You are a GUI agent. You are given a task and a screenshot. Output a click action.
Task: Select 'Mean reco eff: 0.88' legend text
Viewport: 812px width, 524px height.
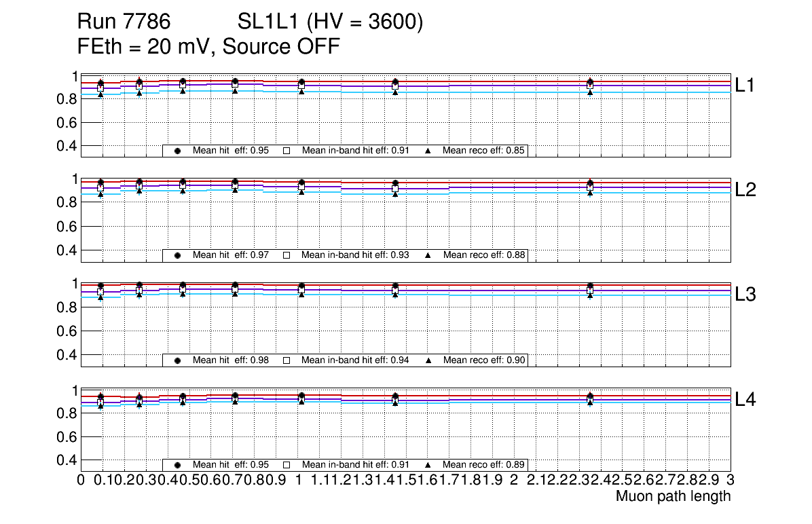[483, 255]
